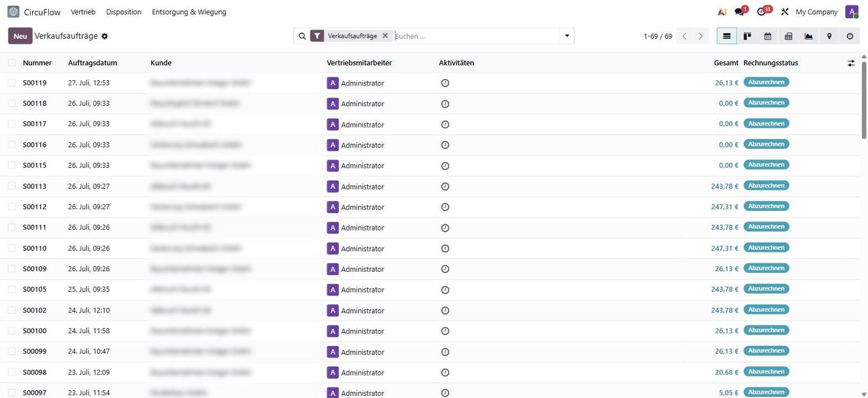Open the calendar view icon
The width and height of the screenshot is (868, 398).
tap(768, 36)
